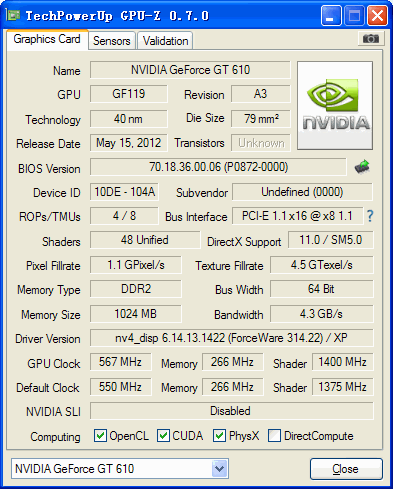Click the DirectX Support field 11.0 / SM5.0
This screenshot has height=489, width=393.
tap(331, 240)
